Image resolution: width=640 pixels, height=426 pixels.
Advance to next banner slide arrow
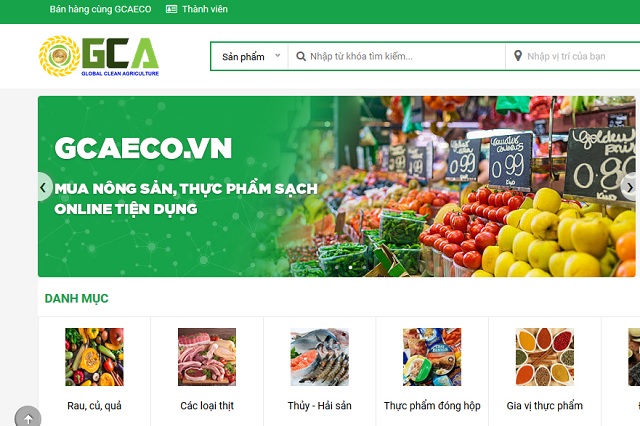(630, 187)
